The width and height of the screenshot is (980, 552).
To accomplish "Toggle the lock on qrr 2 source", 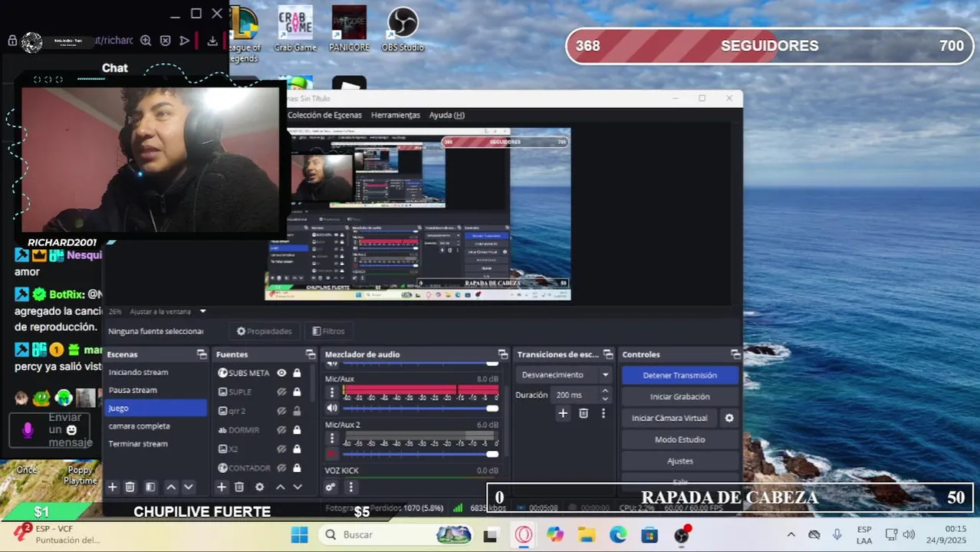I will 297,411.
